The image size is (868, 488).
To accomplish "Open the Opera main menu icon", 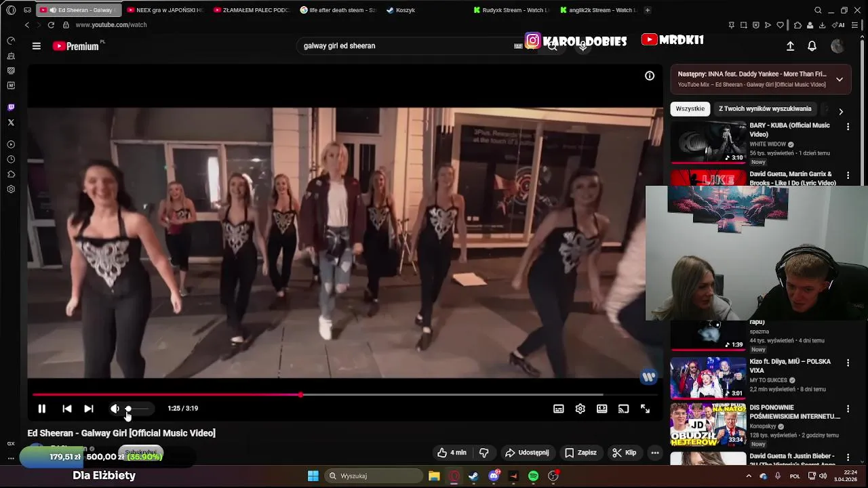I will tap(11, 10).
